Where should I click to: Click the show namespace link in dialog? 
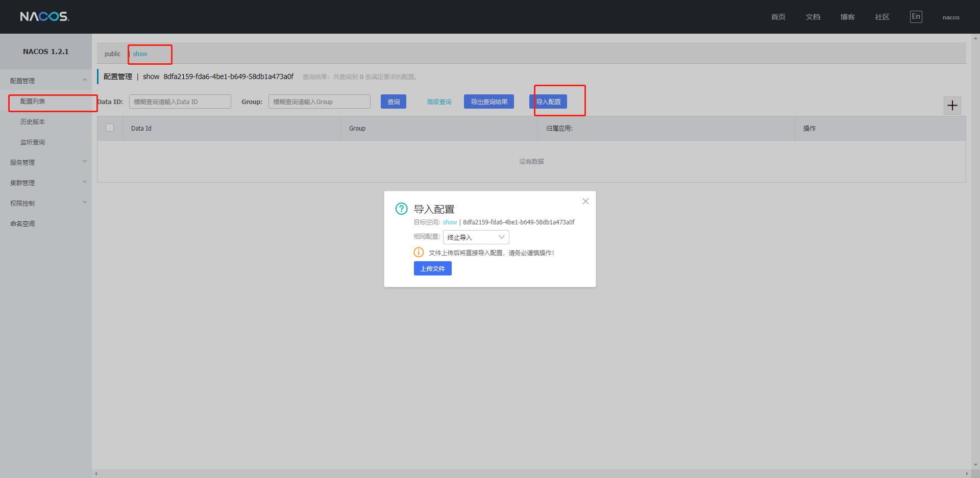coord(450,222)
